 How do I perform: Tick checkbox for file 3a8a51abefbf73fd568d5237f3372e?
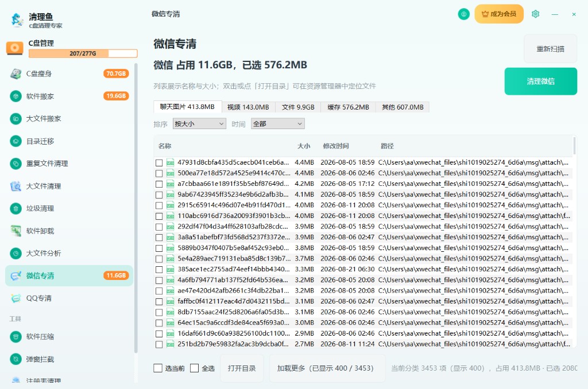pyautogui.click(x=159, y=238)
